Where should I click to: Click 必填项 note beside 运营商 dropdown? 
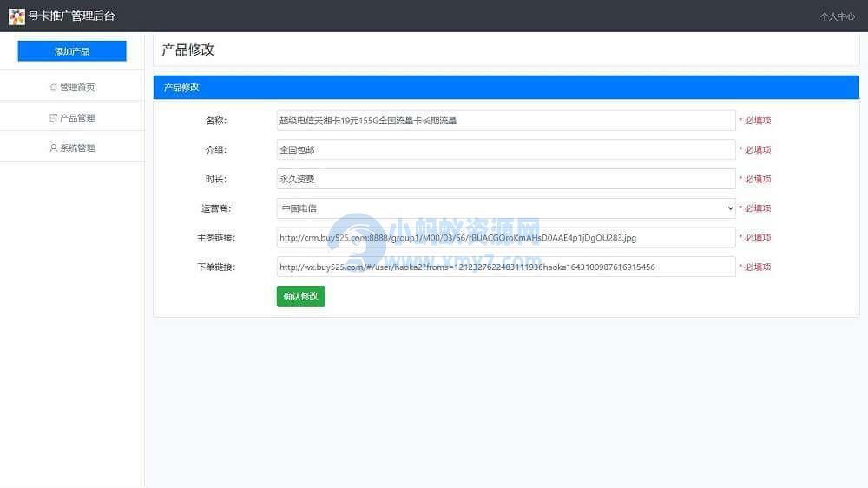[x=755, y=208]
